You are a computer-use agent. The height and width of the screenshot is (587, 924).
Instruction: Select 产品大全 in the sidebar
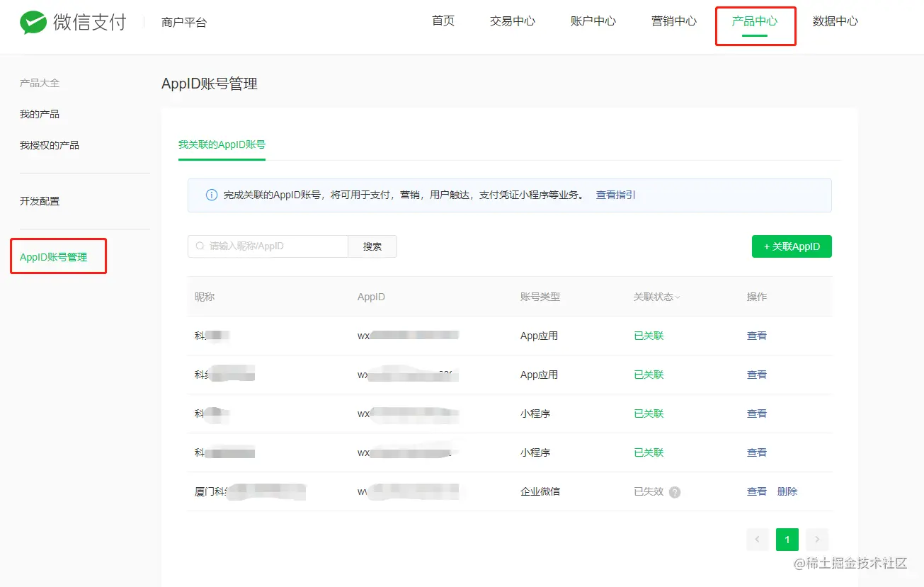point(40,83)
